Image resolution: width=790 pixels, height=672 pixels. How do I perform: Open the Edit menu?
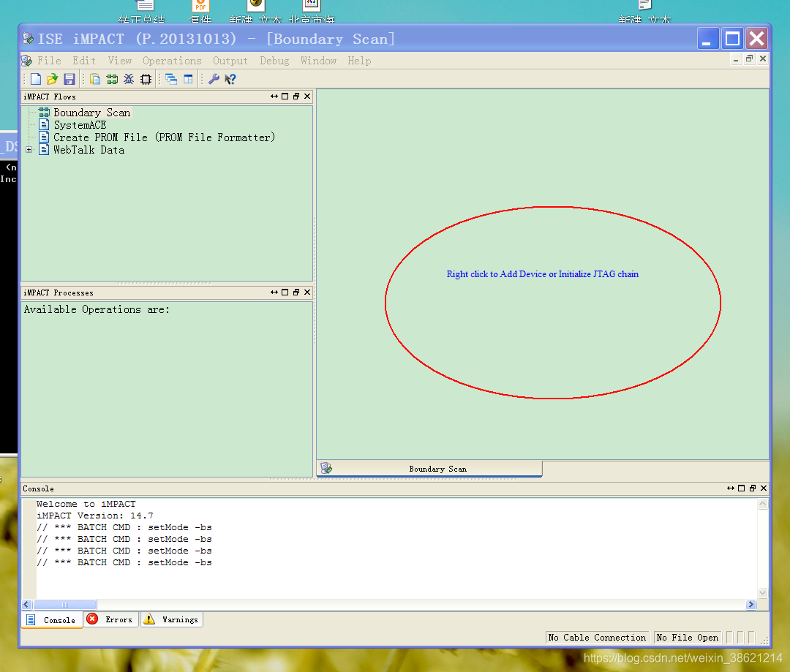point(84,61)
